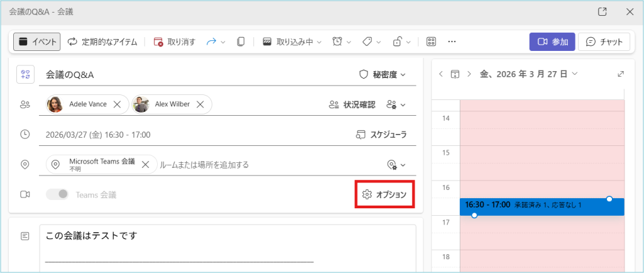Remove Alex Wilber from attendees

pos(200,105)
